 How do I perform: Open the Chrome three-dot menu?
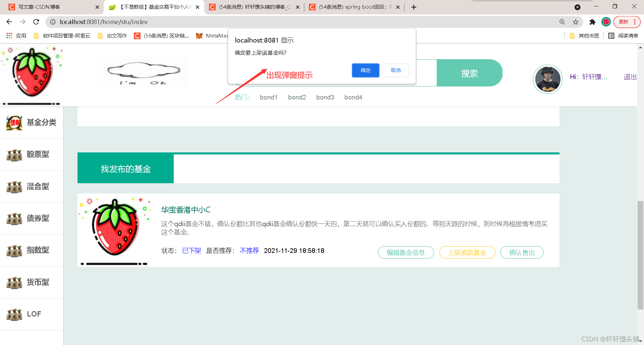coord(635,22)
